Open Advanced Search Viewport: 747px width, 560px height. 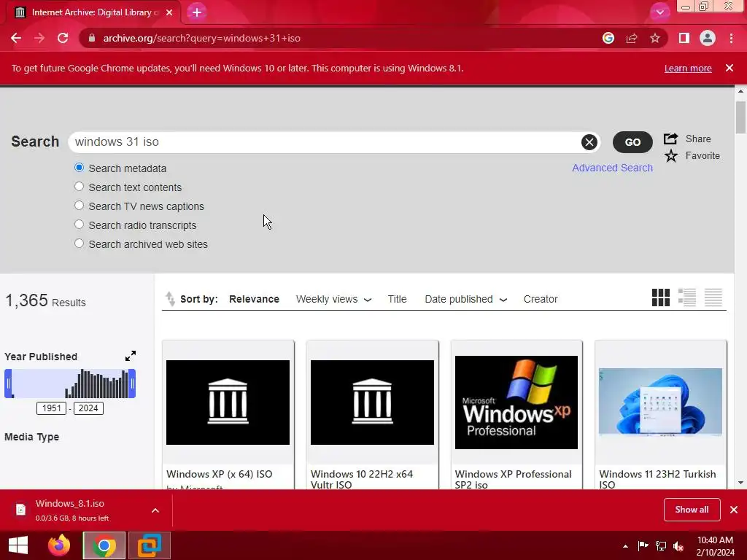[x=612, y=168]
